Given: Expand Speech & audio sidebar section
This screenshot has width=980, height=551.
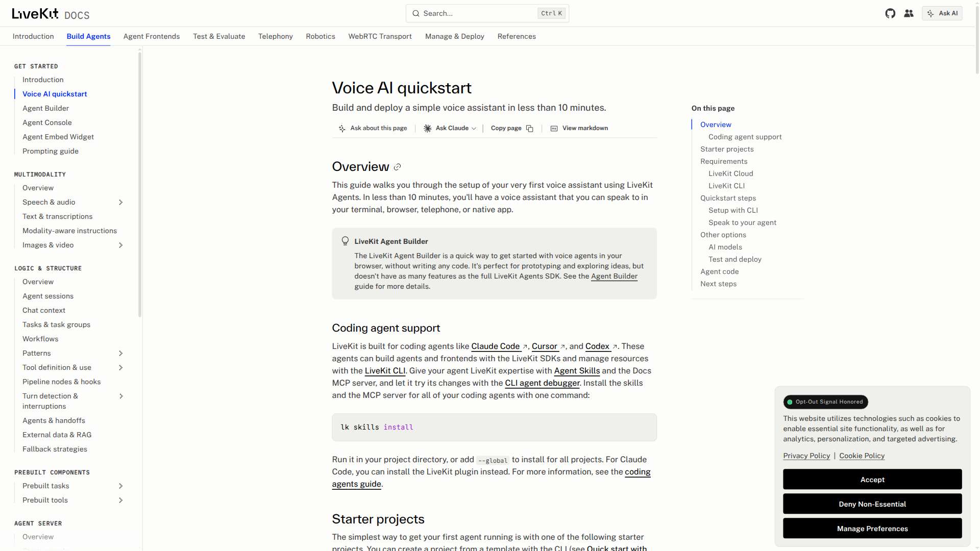Looking at the screenshot, I should coord(121,203).
